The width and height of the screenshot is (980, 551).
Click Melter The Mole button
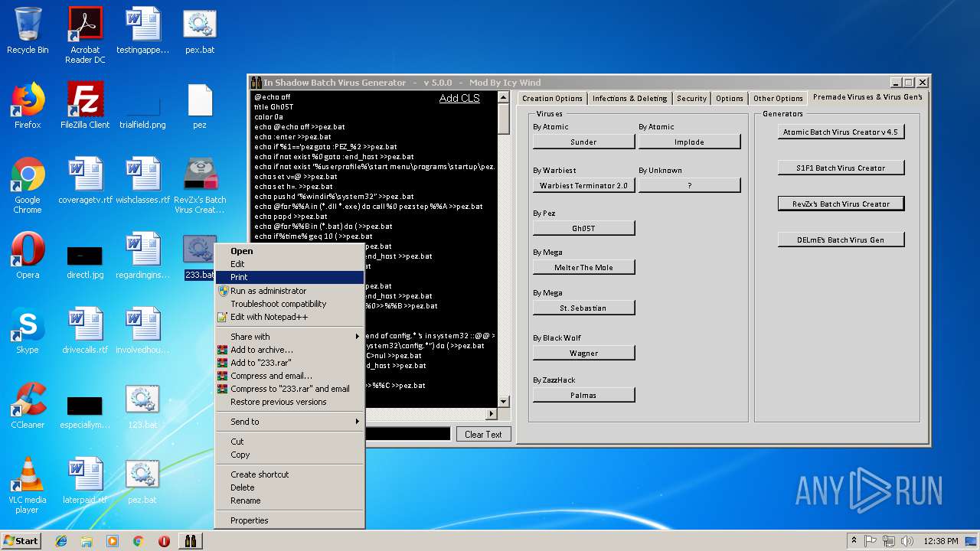(x=583, y=267)
